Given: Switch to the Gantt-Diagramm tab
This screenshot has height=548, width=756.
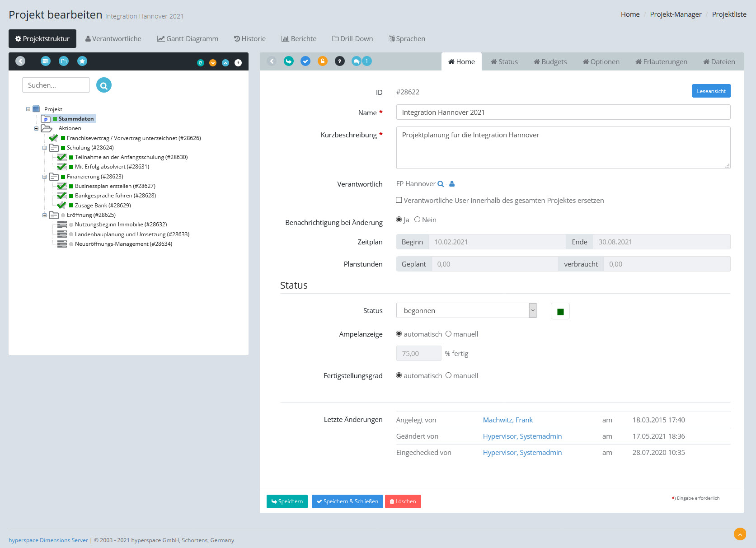Looking at the screenshot, I should tap(188, 39).
